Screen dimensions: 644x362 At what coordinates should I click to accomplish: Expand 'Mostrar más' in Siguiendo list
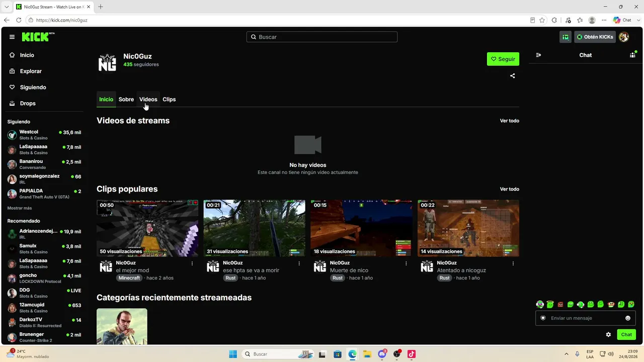[x=20, y=208]
